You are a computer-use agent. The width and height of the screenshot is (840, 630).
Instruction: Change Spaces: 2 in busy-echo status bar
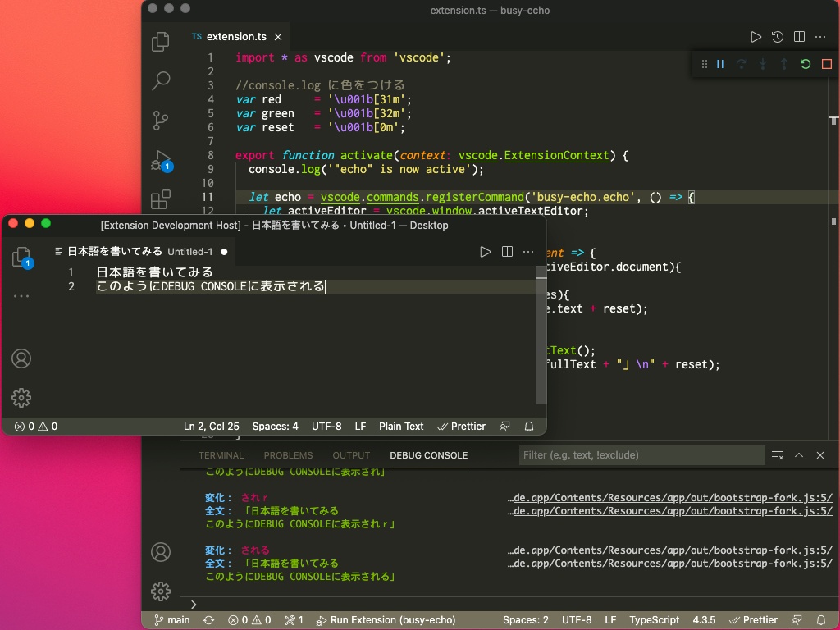click(x=526, y=620)
